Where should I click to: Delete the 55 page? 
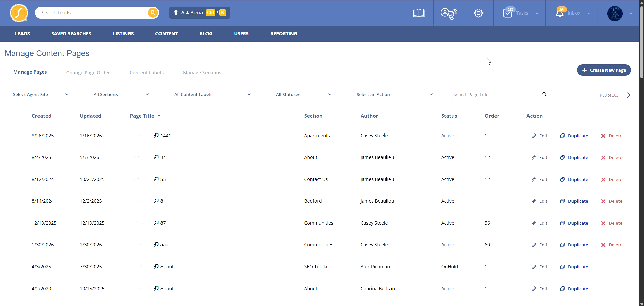[612, 179]
